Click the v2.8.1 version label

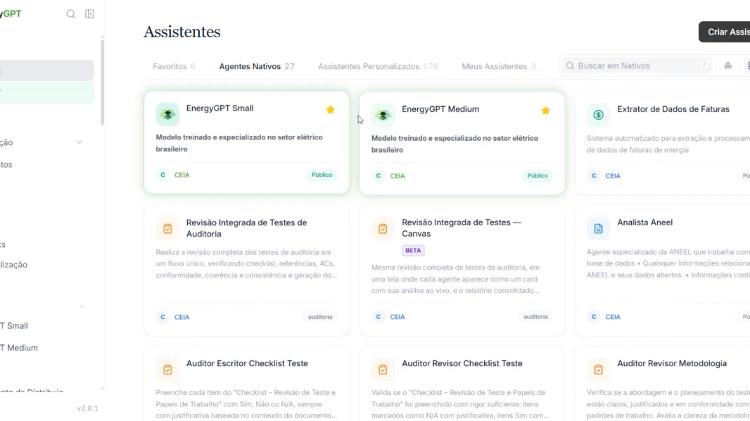click(87, 408)
